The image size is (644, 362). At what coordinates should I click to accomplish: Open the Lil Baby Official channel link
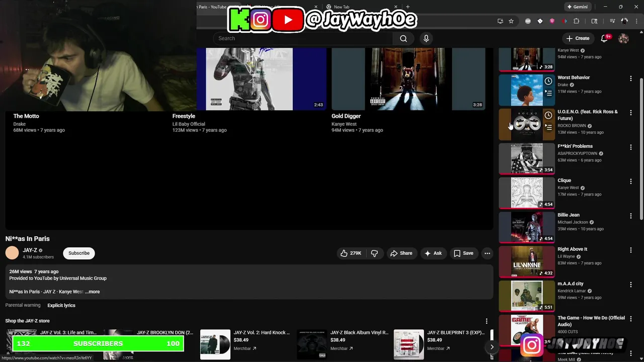189,124
